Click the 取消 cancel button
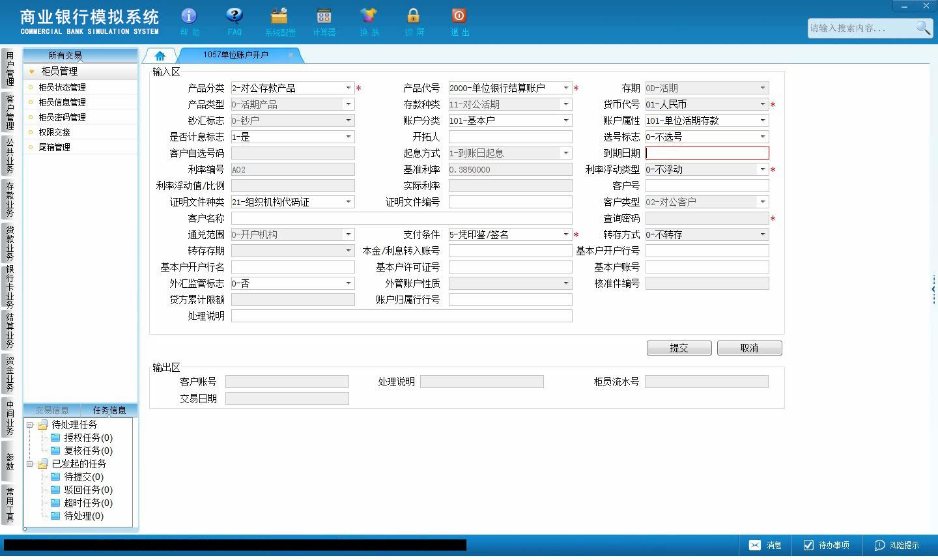The width and height of the screenshot is (938, 560). pyautogui.click(x=750, y=348)
